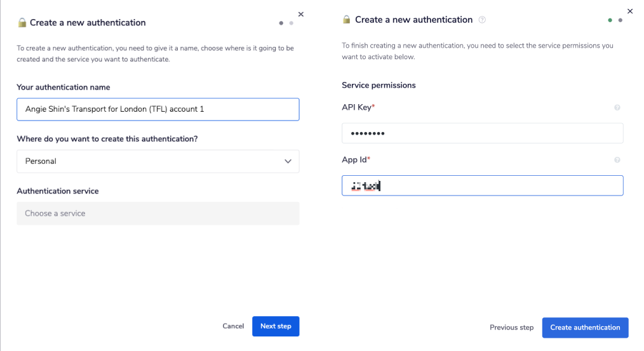Click the App Id input field
This screenshot has height=351, width=644.
point(482,185)
